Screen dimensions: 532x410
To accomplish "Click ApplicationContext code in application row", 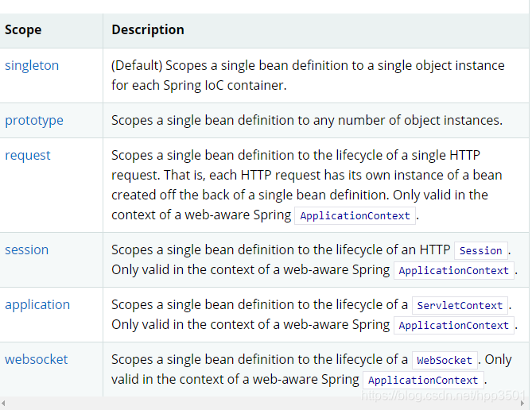I will (454, 326).
